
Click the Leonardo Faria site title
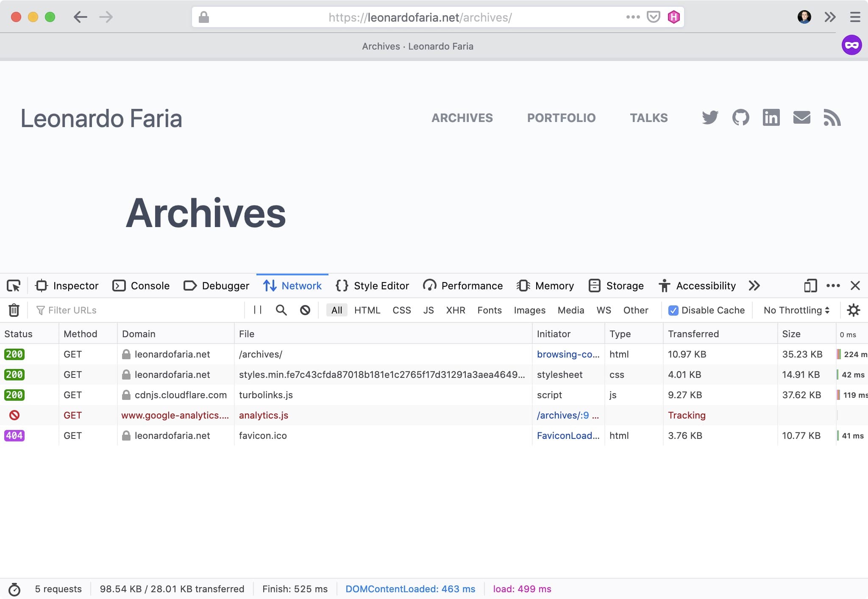tap(101, 118)
